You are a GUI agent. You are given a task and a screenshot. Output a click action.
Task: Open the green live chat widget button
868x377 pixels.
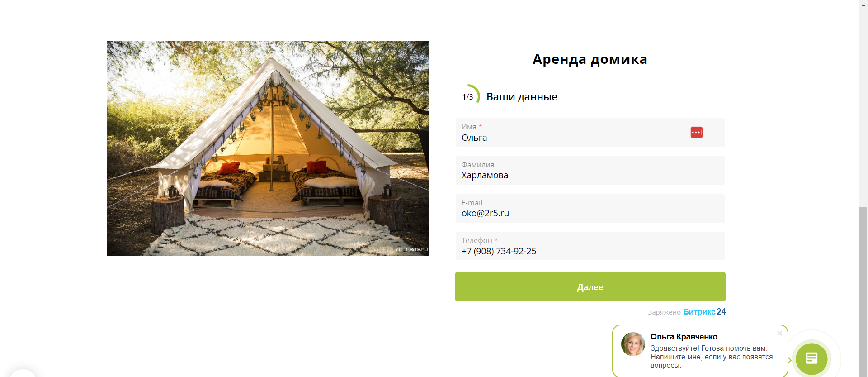[x=811, y=358]
